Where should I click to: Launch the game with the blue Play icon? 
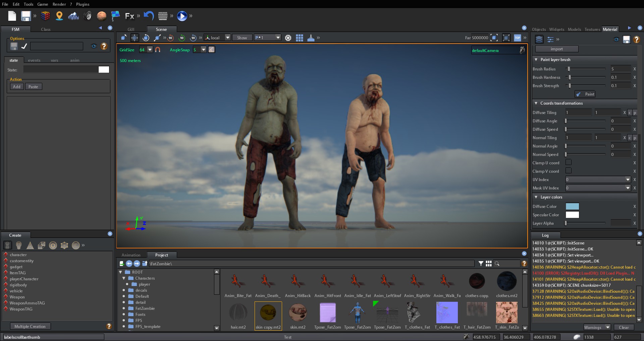tap(181, 16)
